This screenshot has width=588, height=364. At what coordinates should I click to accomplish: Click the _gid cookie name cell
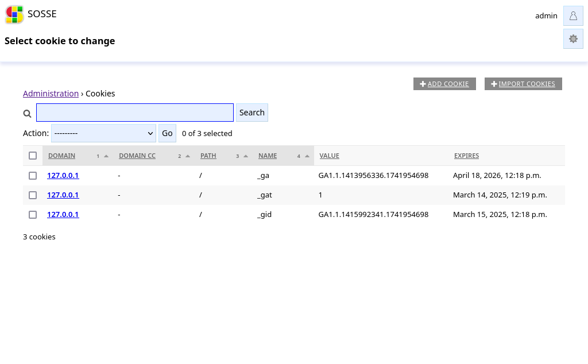click(x=264, y=214)
